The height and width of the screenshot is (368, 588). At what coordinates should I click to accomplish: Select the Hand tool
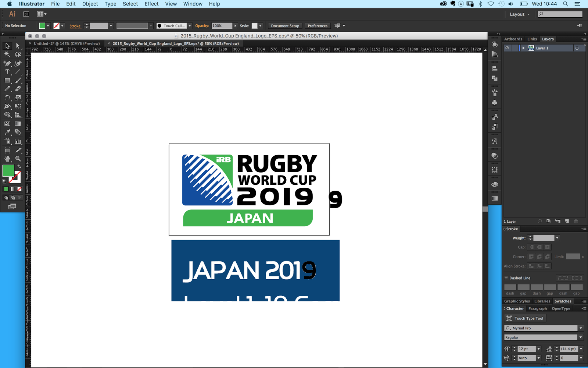click(7, 159)
